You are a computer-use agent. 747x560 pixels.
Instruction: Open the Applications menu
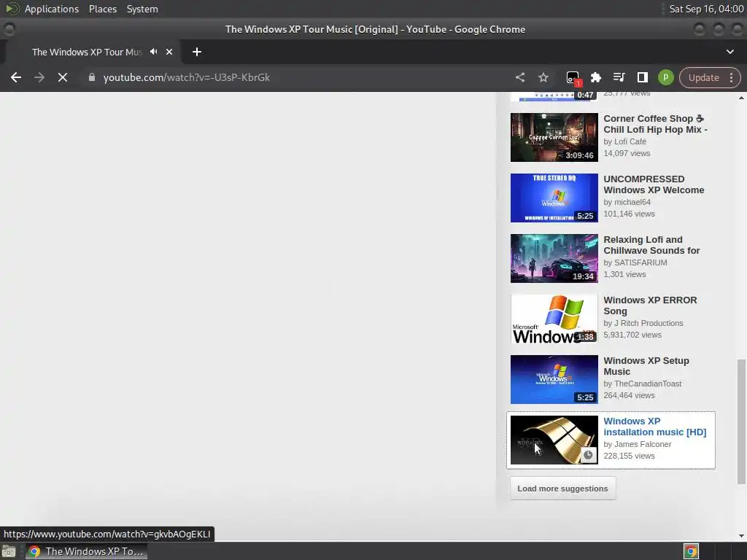coord(52,9)
